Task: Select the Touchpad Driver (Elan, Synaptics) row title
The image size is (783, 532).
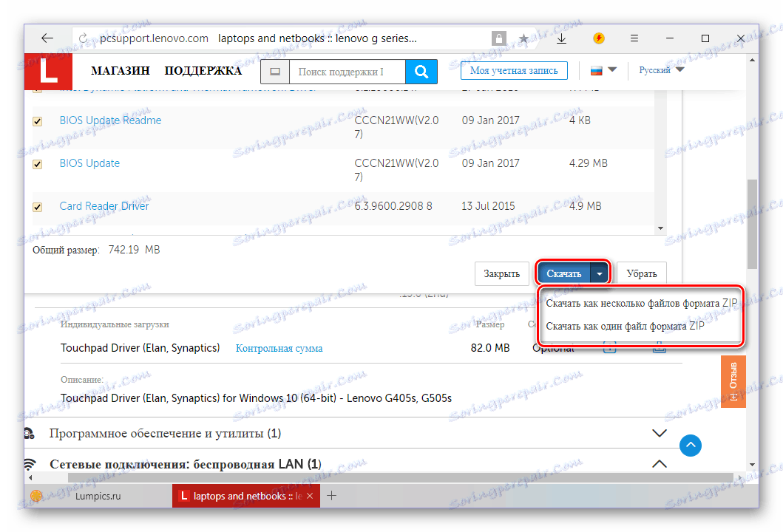Action: point(140,348)
